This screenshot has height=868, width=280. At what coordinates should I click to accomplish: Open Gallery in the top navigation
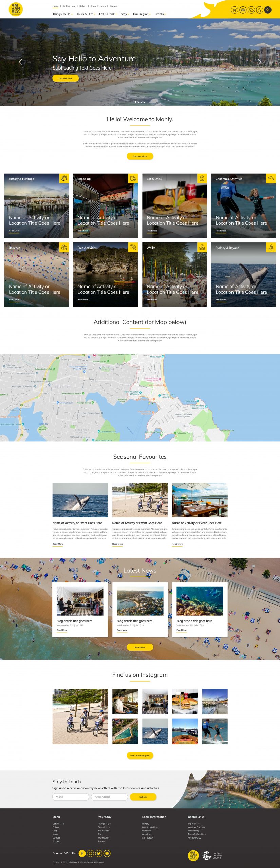click(x=83, y=6)
